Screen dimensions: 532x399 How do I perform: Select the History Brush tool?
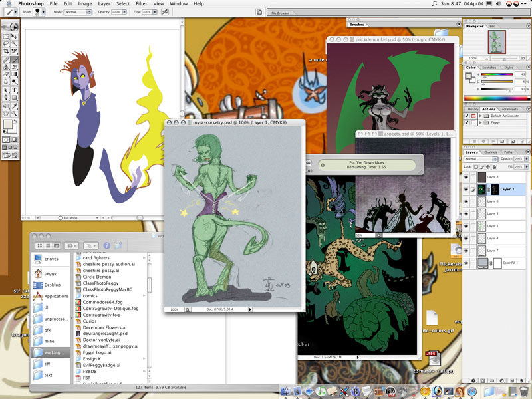coord(14,67)
